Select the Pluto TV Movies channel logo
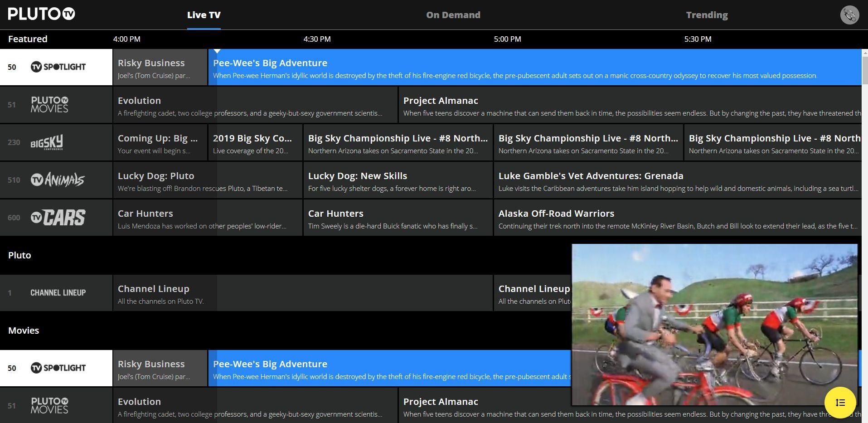Screen dimensions: 868x423 tap(49, 105)
